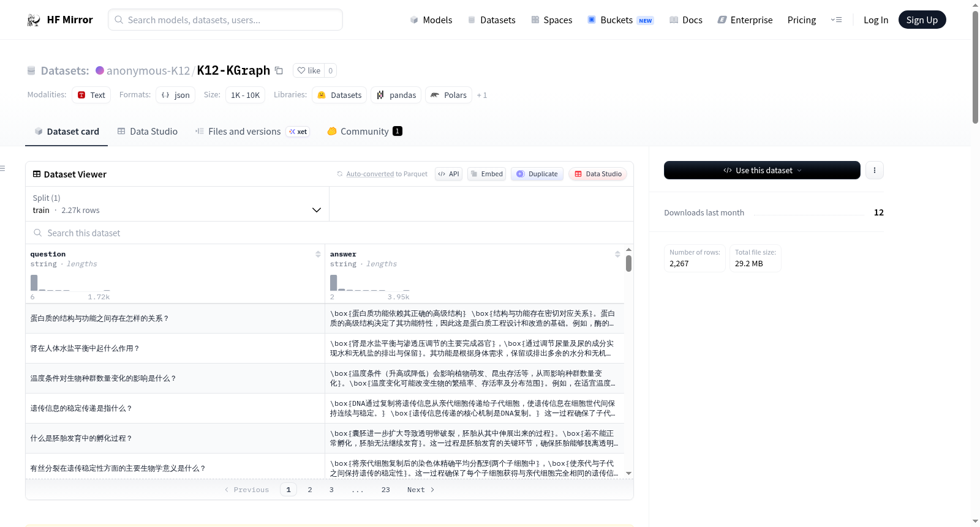Open the Enterprise page
Image resolution: width=980 pixels, height=527 pixels.
745,20
